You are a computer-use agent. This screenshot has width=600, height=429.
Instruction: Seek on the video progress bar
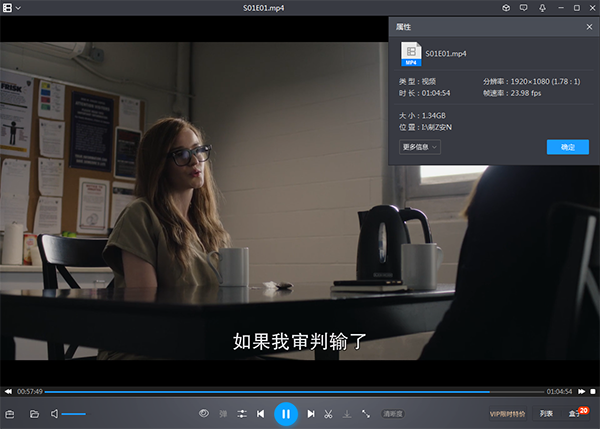pos(294,392)
